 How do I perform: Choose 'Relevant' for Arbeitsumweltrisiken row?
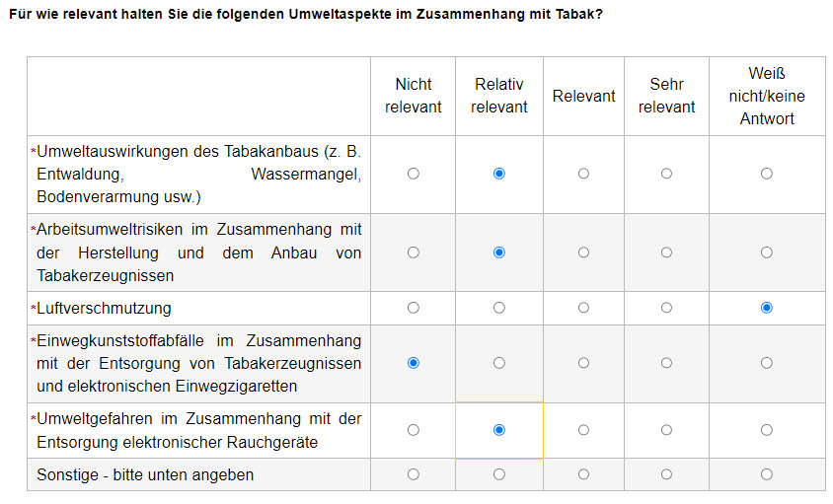pos(584,252)
